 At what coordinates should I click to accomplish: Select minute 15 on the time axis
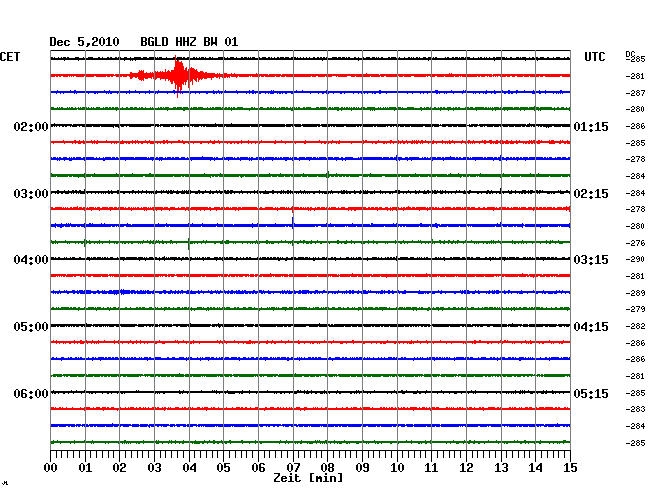pos(569,467)
